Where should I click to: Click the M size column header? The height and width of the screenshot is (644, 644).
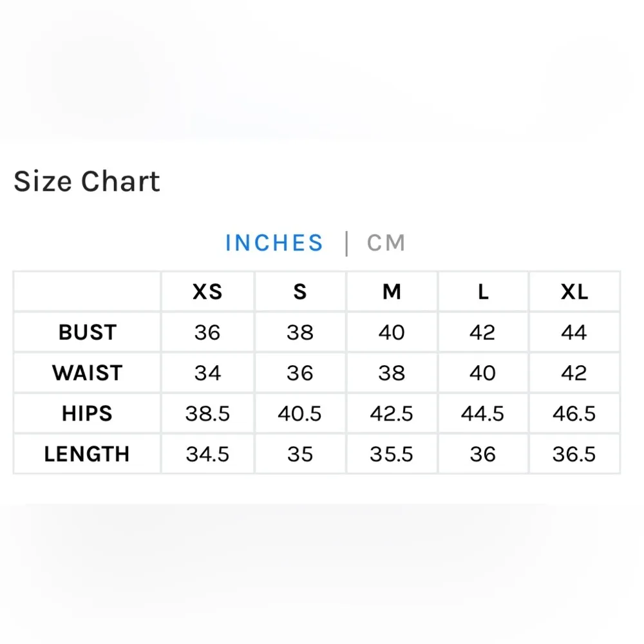coord(392,292)
